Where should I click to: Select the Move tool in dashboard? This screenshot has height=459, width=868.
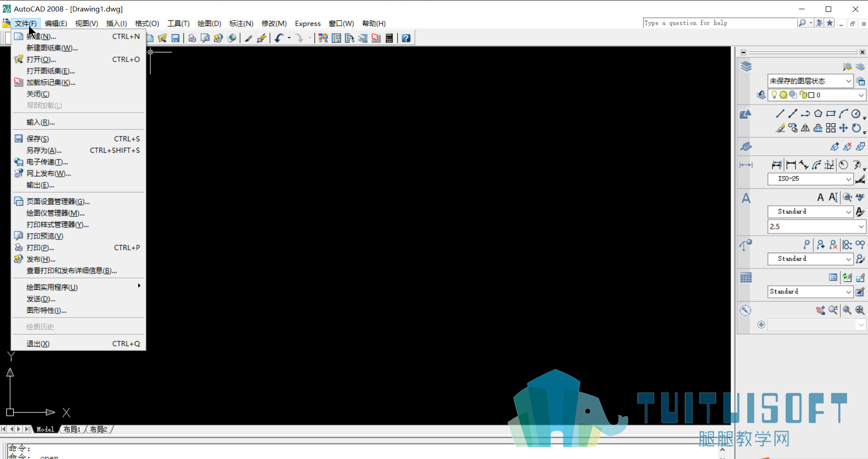click(843, 128)
